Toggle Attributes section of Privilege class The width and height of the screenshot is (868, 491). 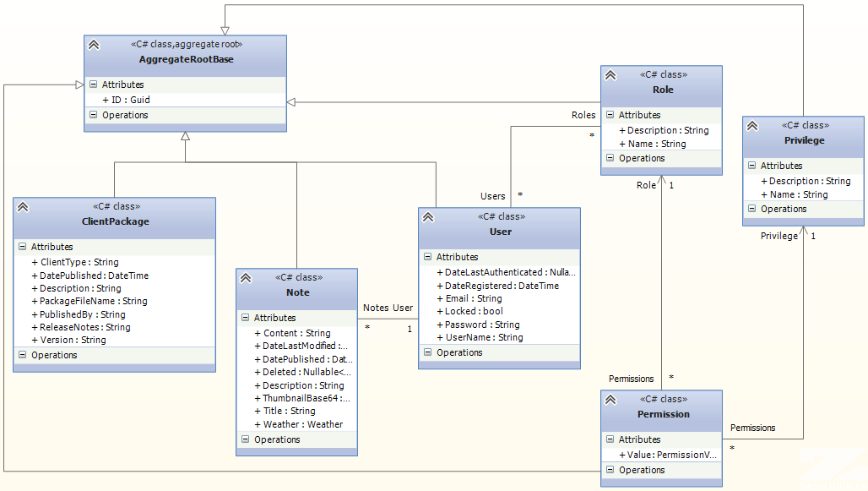coord(751,166)
